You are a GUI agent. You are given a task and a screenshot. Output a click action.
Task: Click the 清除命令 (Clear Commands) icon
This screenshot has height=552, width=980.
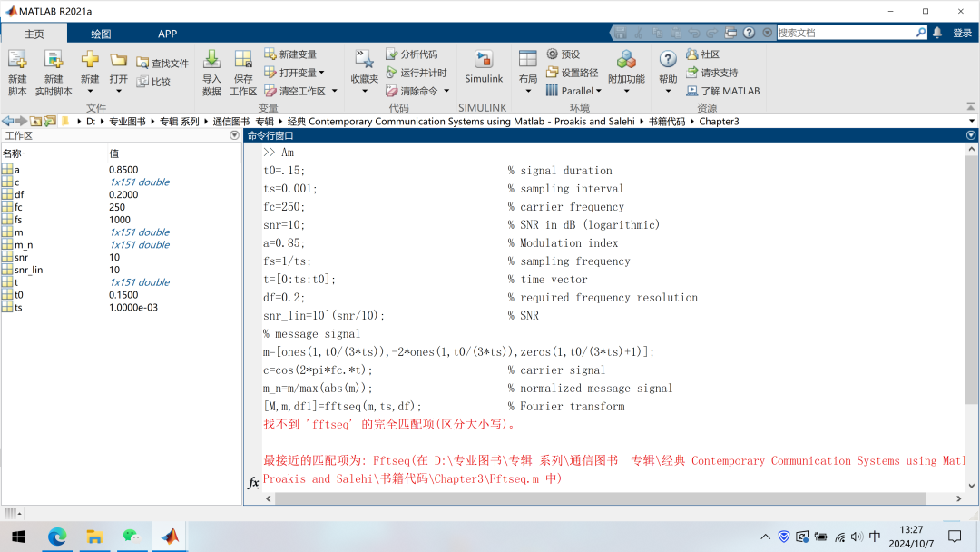point(392,91)
